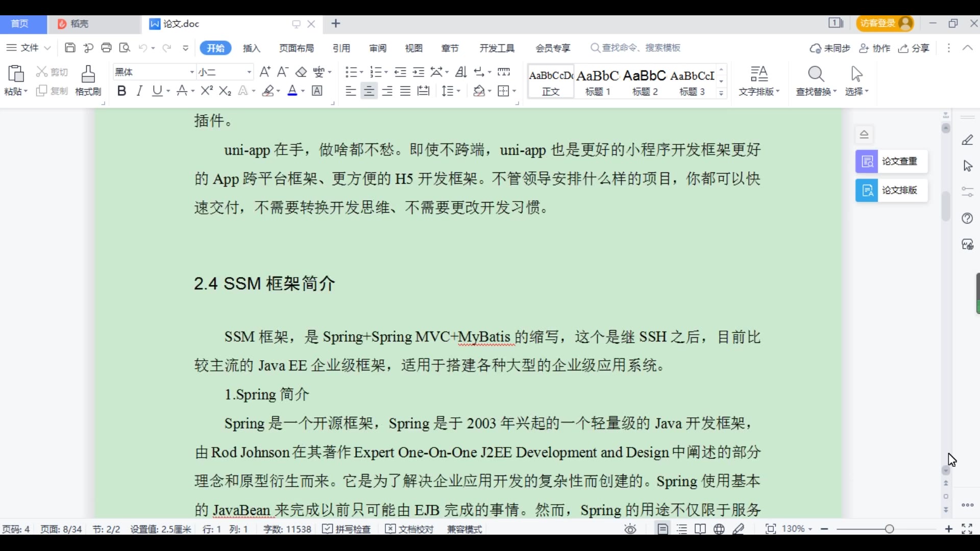Image resolution: width=980 pixels, height=551 pixels.
Task: Switch to Page Layout (页面布局) tab
Action: click(x=297, y=48)
